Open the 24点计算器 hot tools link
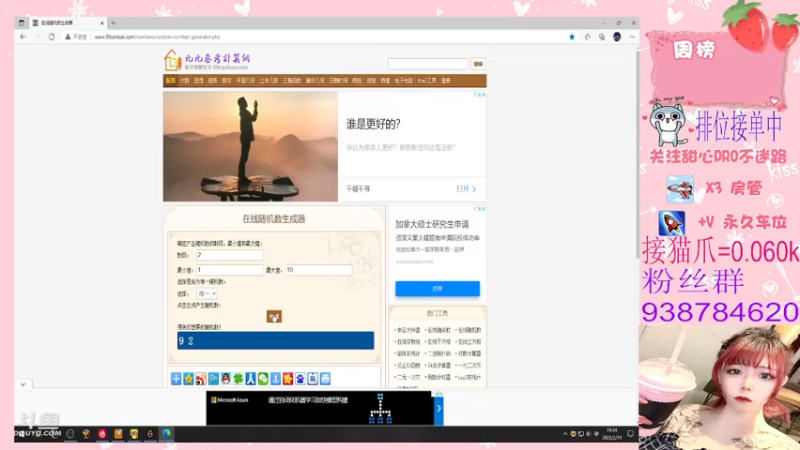 pyautogui.click(x=438, y=365)
